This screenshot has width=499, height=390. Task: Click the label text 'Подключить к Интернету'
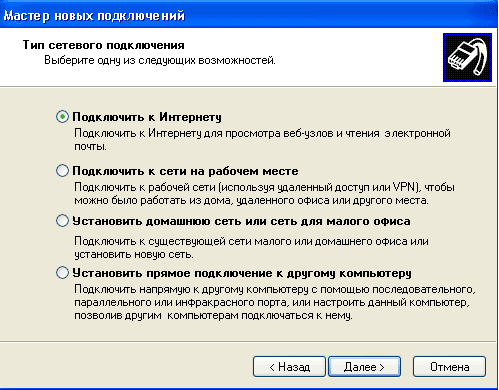147,117
